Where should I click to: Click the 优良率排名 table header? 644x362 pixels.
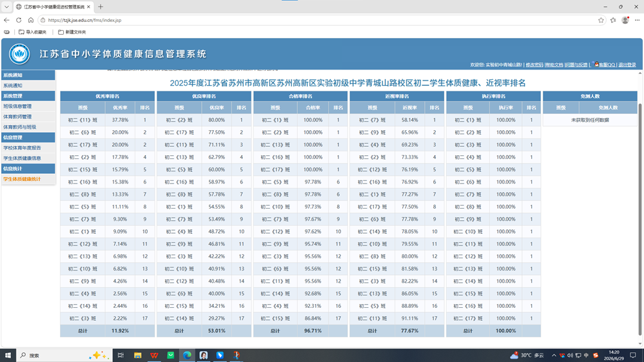204,96
